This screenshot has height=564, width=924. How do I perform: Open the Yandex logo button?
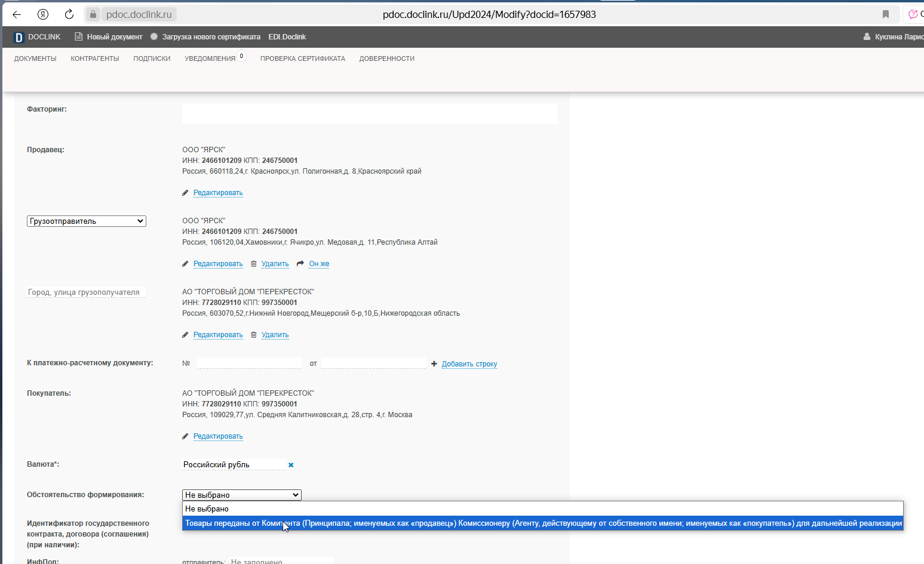tap(43, 14)
